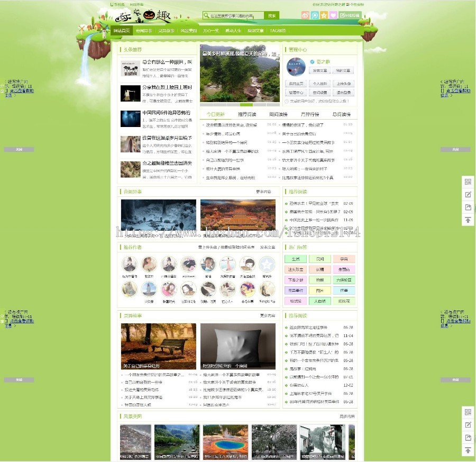Click 个人资料 button
Screen dimensions: 476x462
pyautogui.click(x=319, y=84)
